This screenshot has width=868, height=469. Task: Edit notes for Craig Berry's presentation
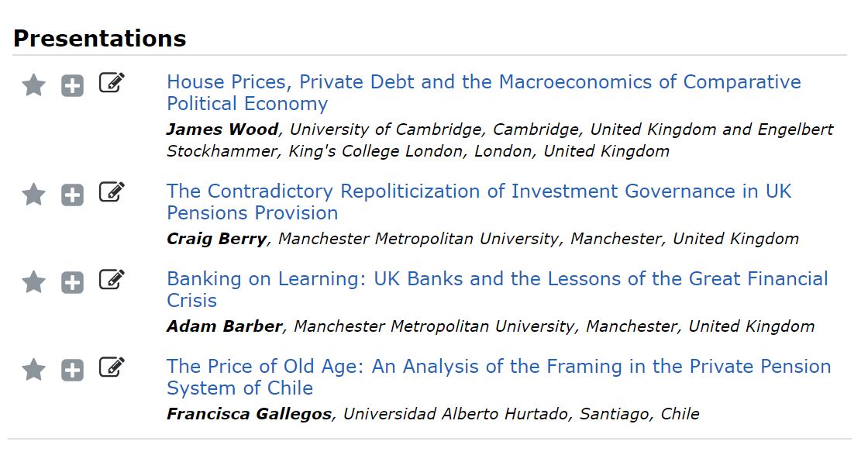click(112, 192)
